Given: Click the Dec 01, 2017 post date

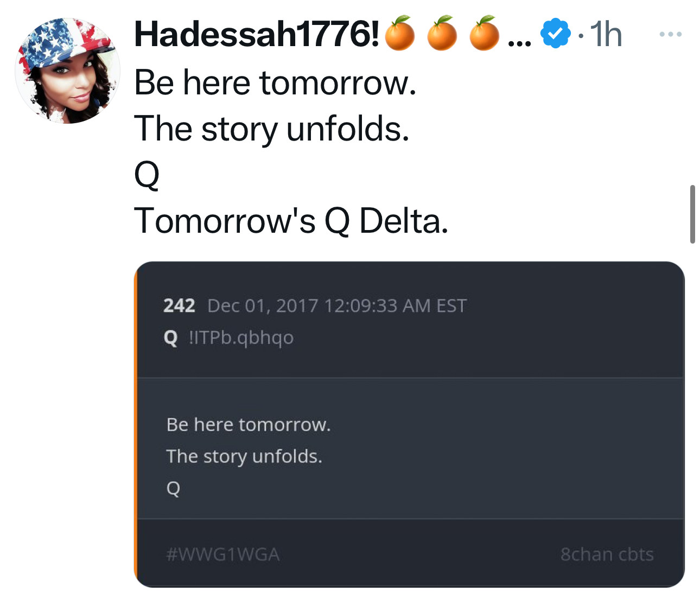Looking at the screenshot, I should [x=336, y=305].
